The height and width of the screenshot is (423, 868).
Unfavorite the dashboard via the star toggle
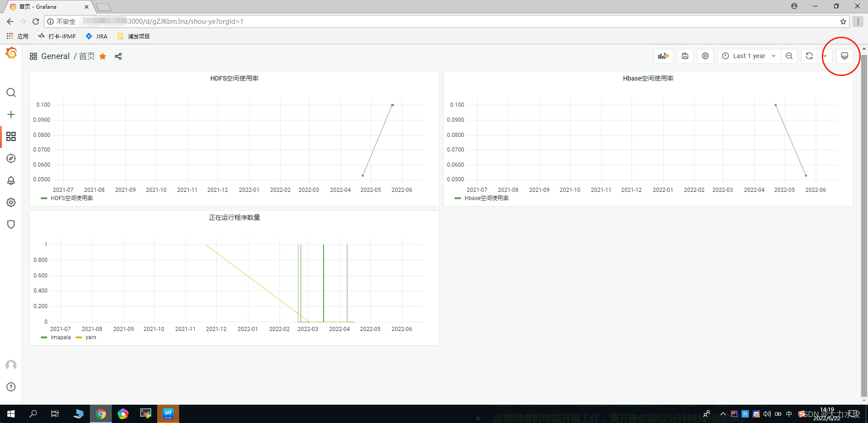click(x=102, y=56)
